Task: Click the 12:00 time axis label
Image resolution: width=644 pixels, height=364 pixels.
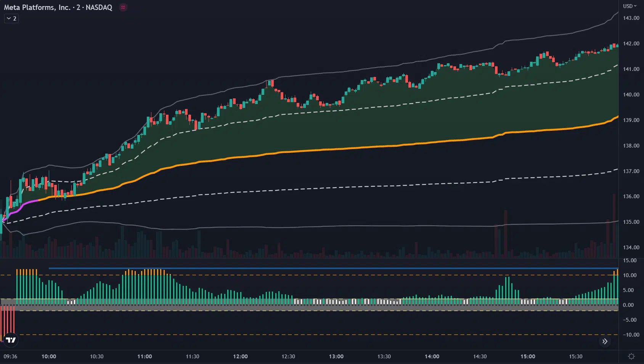Action: [x=240, y=356]
